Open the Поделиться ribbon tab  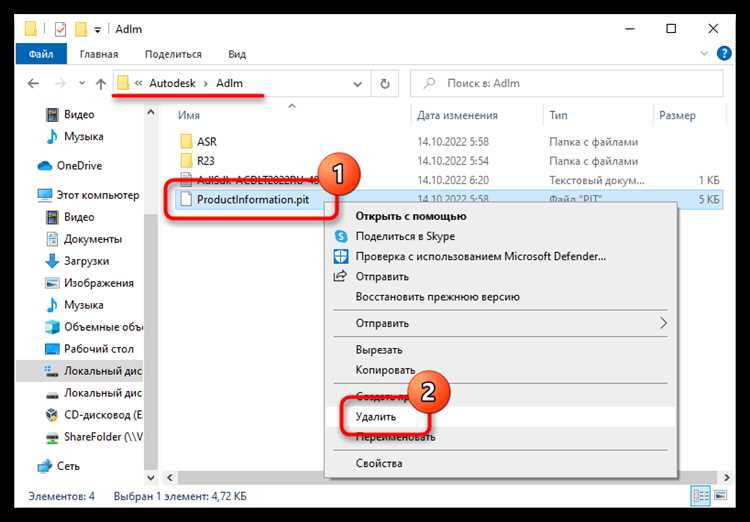[x=173, y=54]
